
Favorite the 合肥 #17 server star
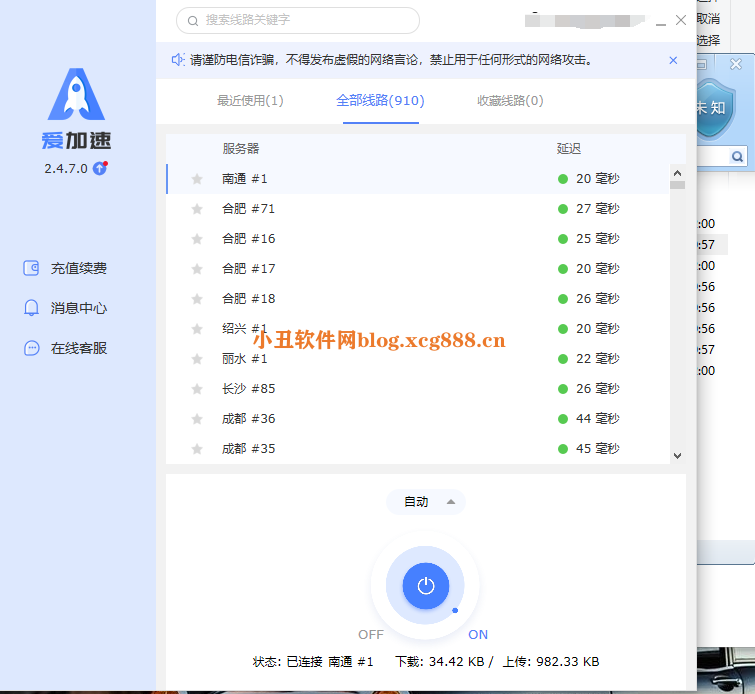tap(197, 269)
